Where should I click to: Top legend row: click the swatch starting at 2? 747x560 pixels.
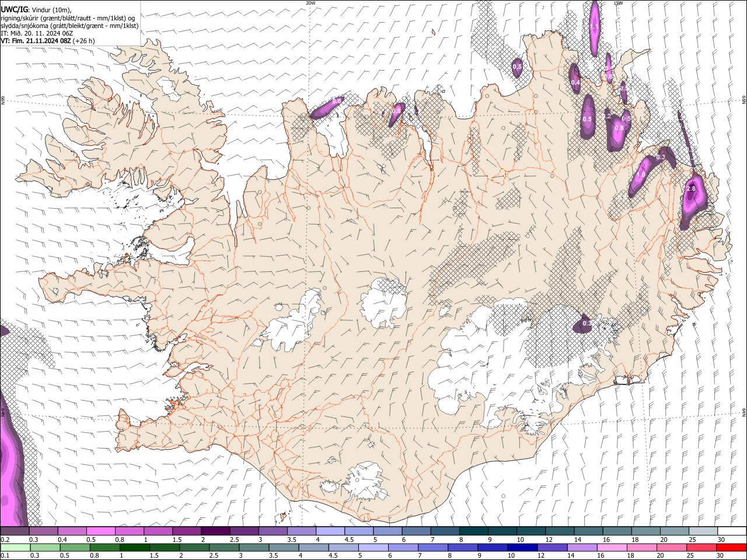click(215, 531)
